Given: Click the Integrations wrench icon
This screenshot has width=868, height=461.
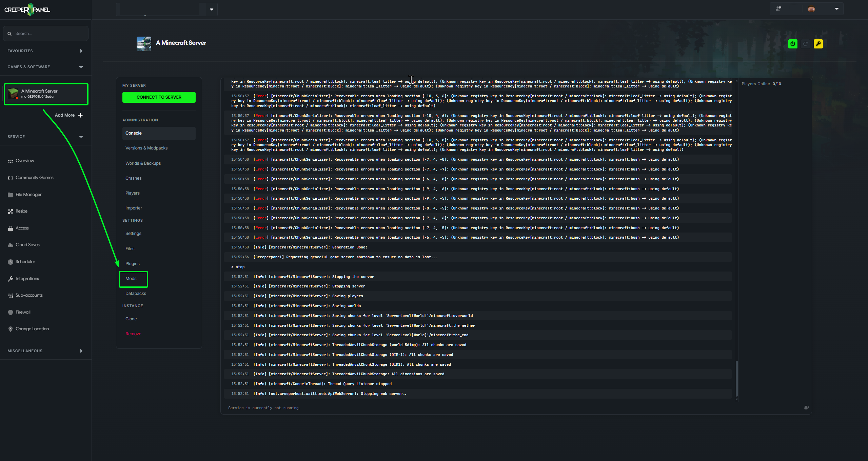Looking at the screenshot, I should (x=11, y=279).
